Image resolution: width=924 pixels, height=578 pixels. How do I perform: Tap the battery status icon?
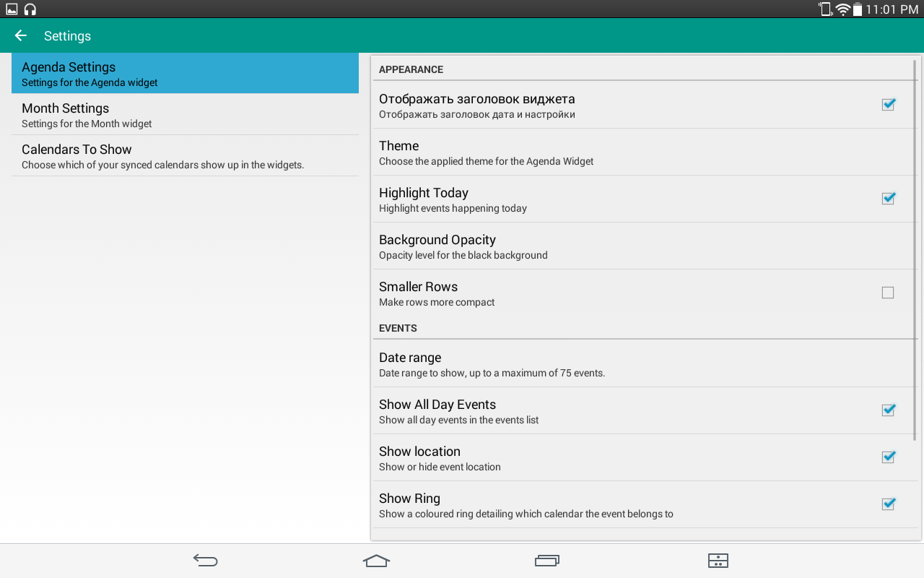(x=857, y=9)
